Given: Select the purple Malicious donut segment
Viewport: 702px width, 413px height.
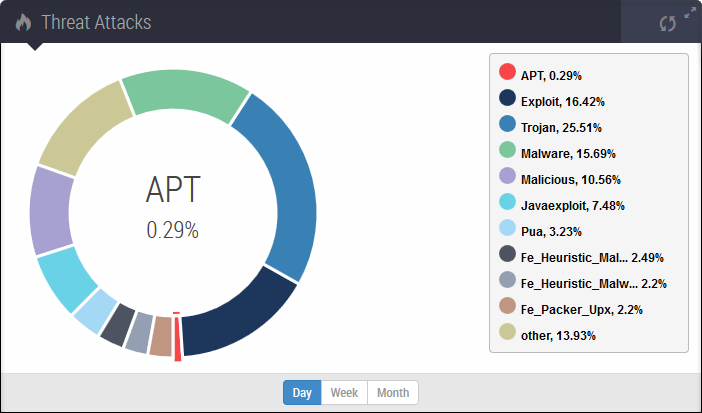Looking at the screenshot, I should pyautogui.click(x=50, y=211).
